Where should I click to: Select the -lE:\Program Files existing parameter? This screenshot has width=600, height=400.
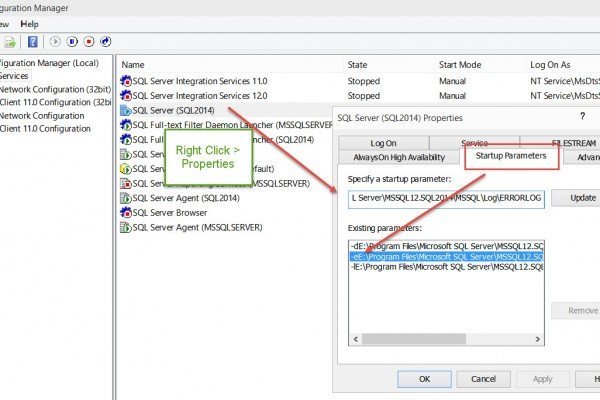[x=446, y=267]
